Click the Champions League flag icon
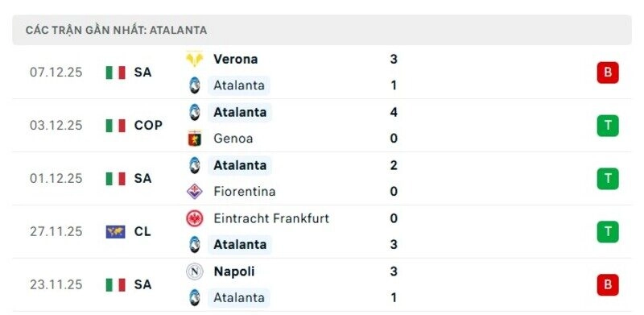Screen dimensions: 644x315 115,231
